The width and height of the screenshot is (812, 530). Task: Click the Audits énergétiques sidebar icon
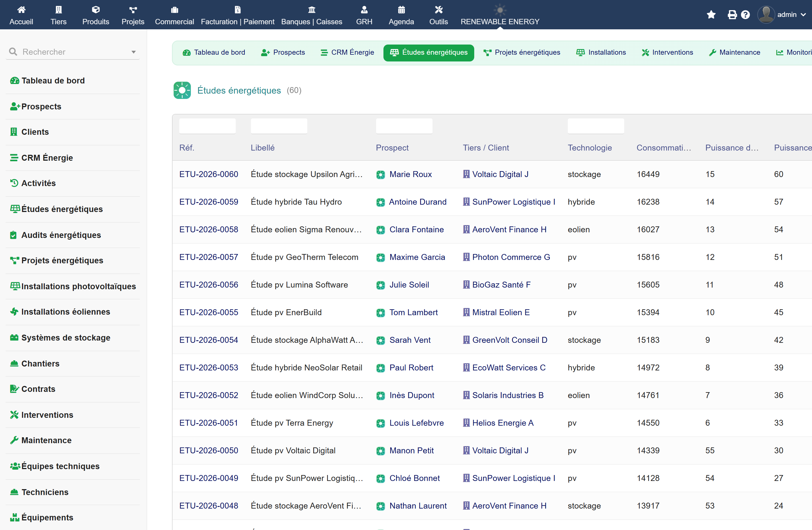[13, 235]
